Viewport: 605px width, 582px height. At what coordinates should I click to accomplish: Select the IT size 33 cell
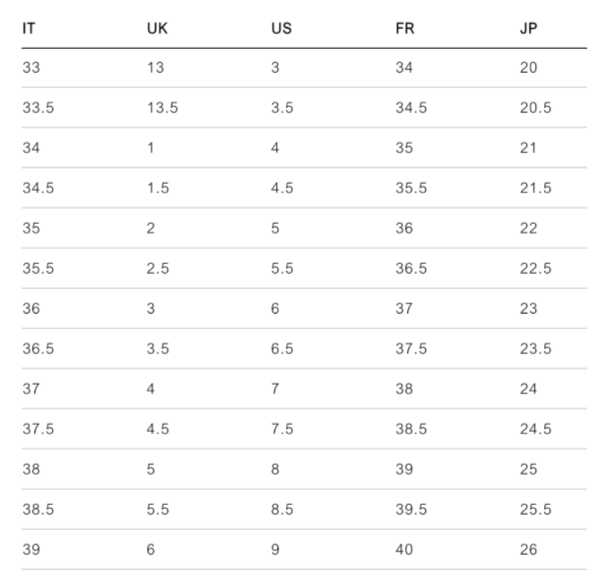31,67
